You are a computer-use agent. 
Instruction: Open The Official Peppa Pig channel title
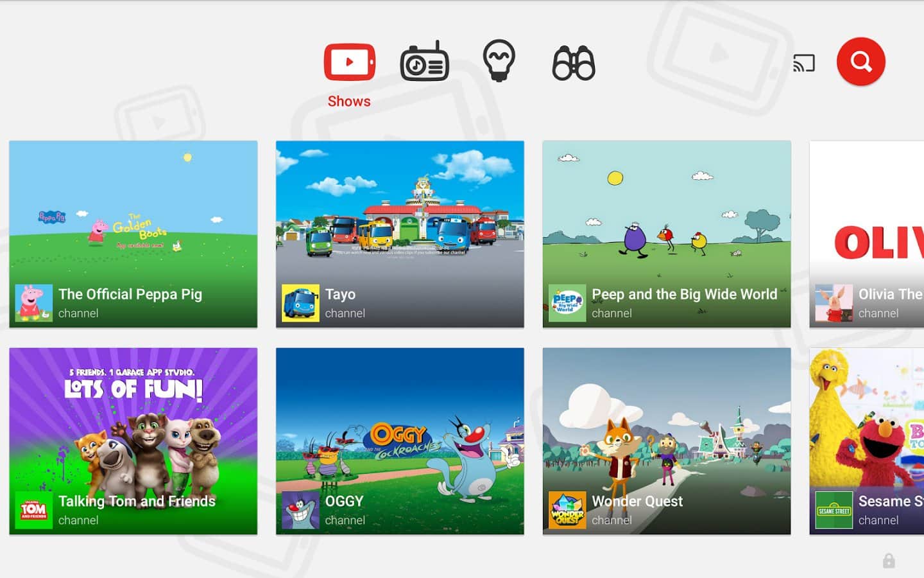[x=130, y=294]
